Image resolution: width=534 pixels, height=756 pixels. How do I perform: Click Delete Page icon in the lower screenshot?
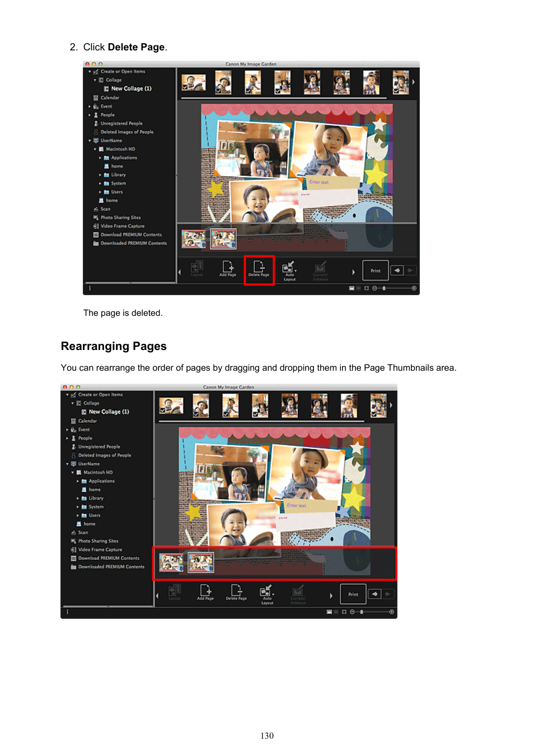pyautogui.click(x=236, y=592)
